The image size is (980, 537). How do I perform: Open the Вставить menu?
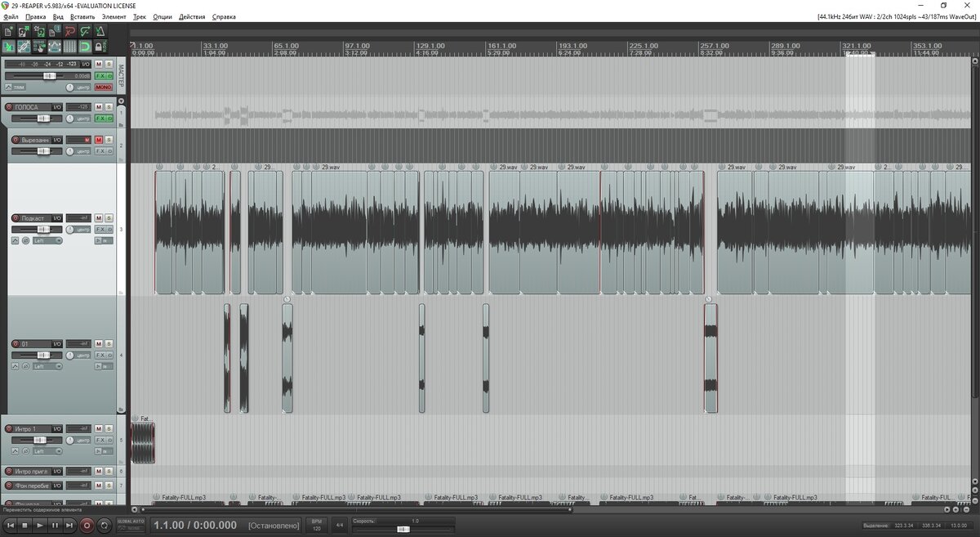[x=82, y=16]
